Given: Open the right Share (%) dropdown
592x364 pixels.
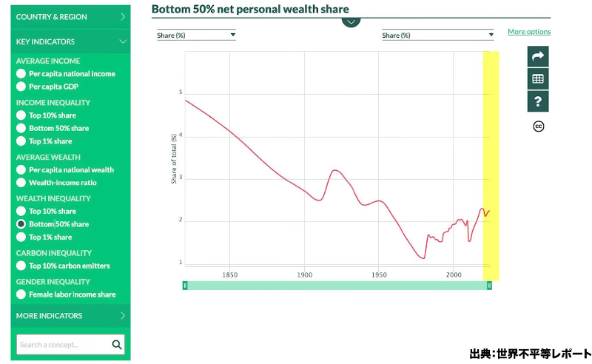Looking at the screenshot, I should (x=437, y=35).
